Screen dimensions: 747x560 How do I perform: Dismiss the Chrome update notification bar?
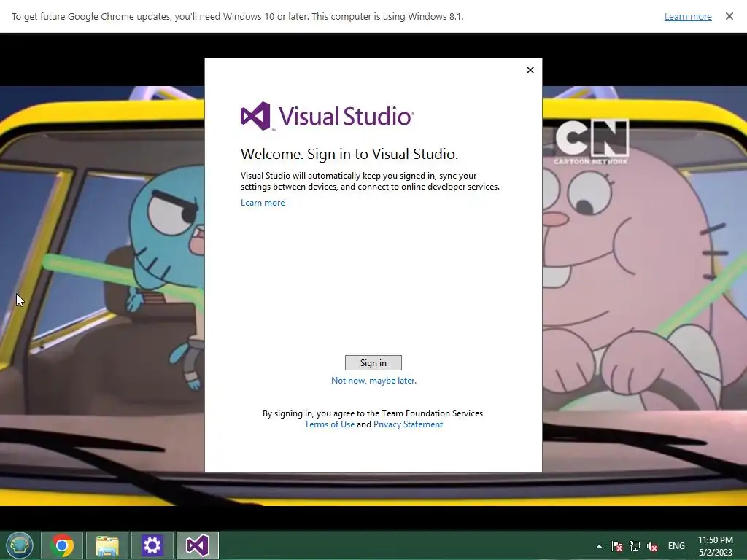[729, 16]
